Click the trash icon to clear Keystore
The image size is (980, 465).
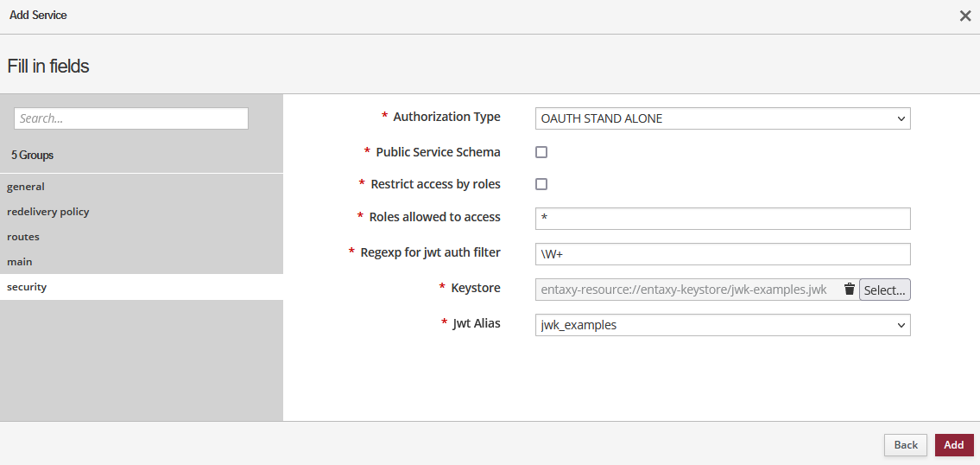point(849,290)
